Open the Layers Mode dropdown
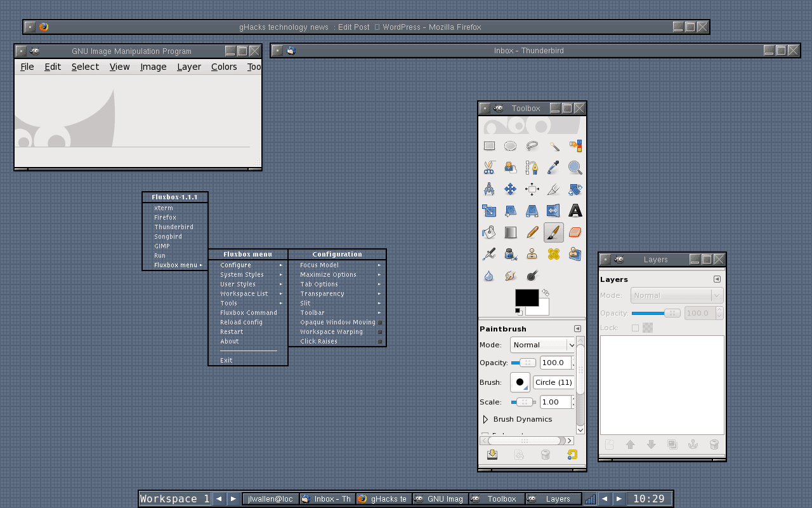Image resolution: width=812 pixels, height=508 pixels. click(x=677, y=295)
